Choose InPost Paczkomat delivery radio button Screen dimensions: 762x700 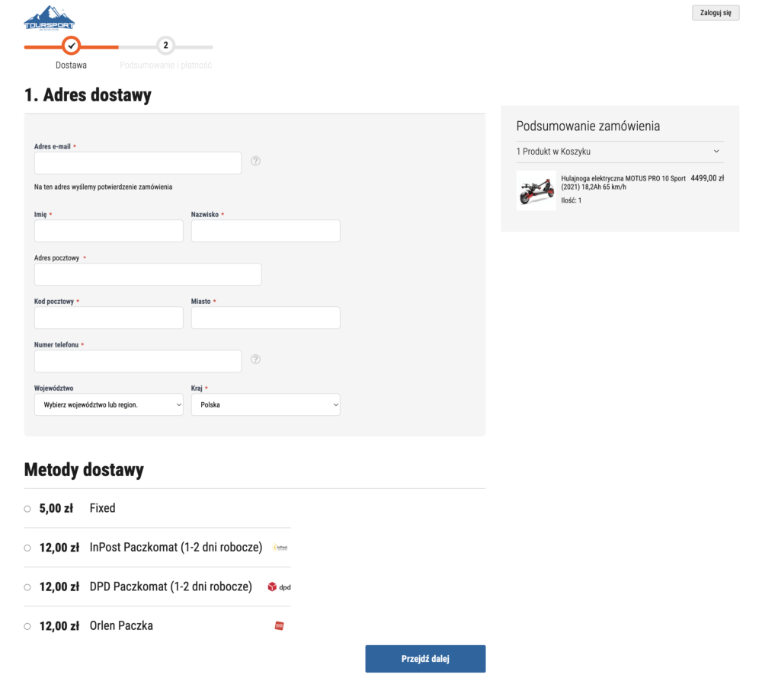pyautogui.click(x=27, y=548)
